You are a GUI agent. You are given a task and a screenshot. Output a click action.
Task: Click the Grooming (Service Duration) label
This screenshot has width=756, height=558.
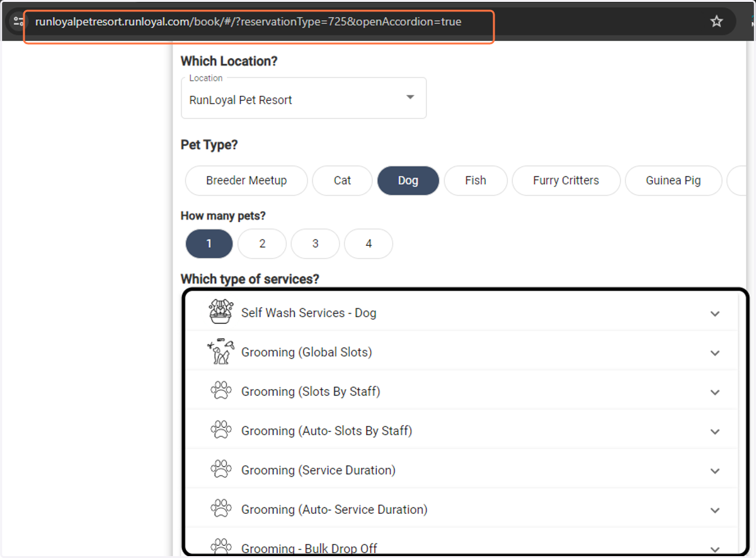click(x=318, y=470)
